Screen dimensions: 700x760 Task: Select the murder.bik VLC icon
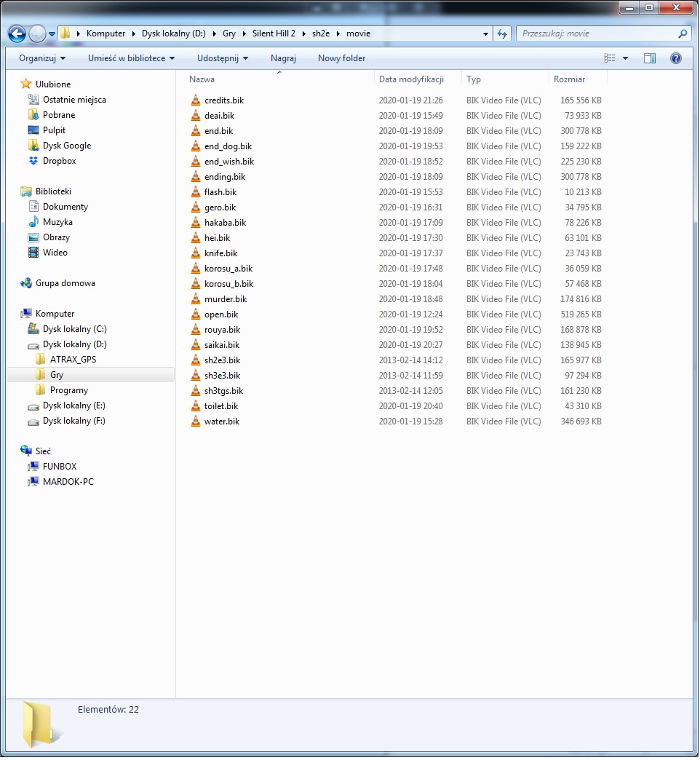196,298
